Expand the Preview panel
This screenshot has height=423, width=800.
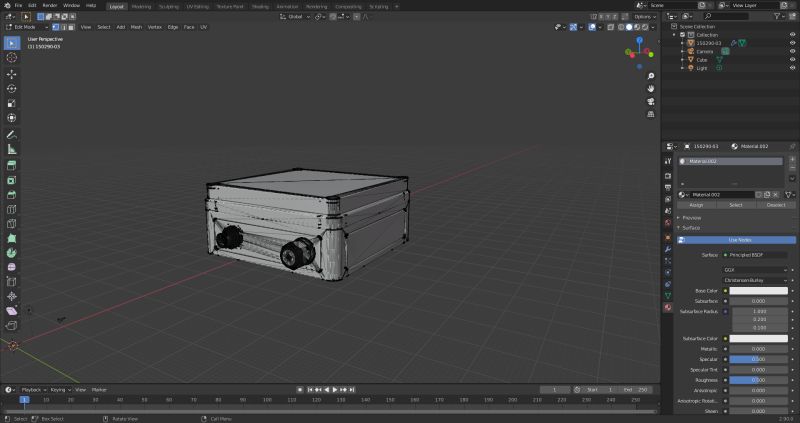(692, 218)
